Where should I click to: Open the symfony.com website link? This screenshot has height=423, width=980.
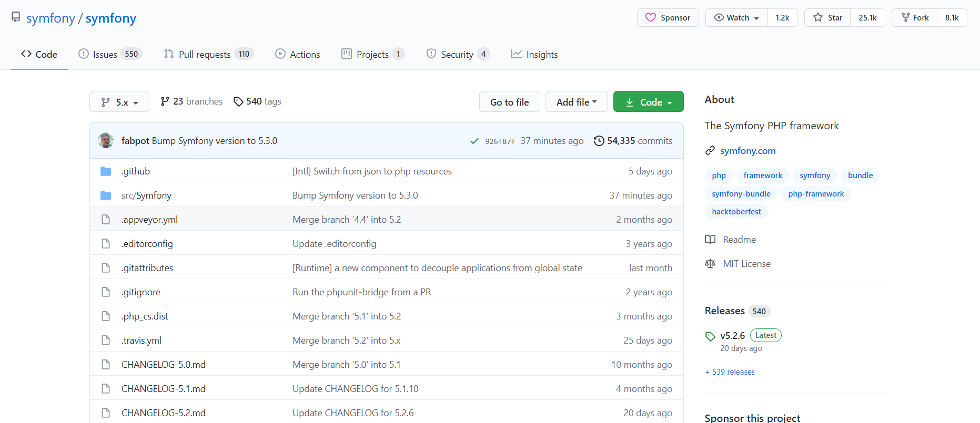click(748, 151)
